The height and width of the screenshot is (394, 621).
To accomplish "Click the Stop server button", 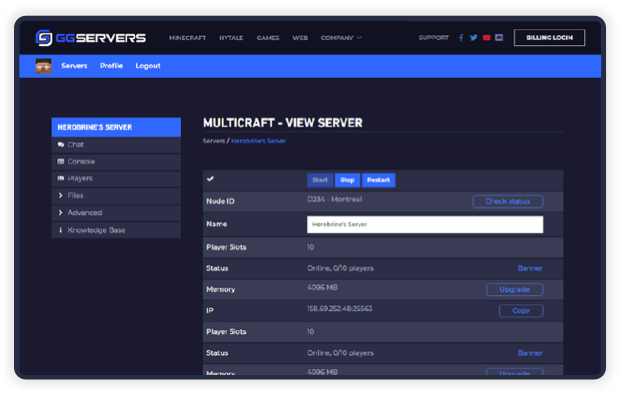I will tap(347, 180).
